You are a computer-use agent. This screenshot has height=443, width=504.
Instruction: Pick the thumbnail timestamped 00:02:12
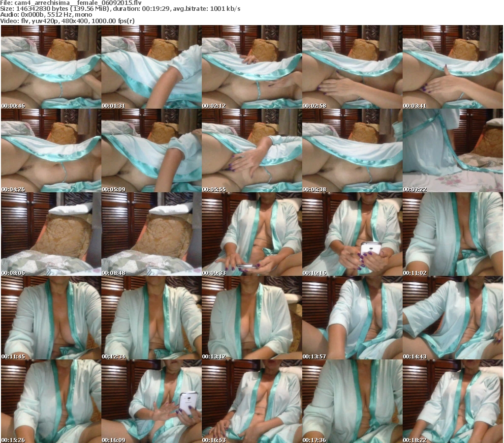(252, 67)
